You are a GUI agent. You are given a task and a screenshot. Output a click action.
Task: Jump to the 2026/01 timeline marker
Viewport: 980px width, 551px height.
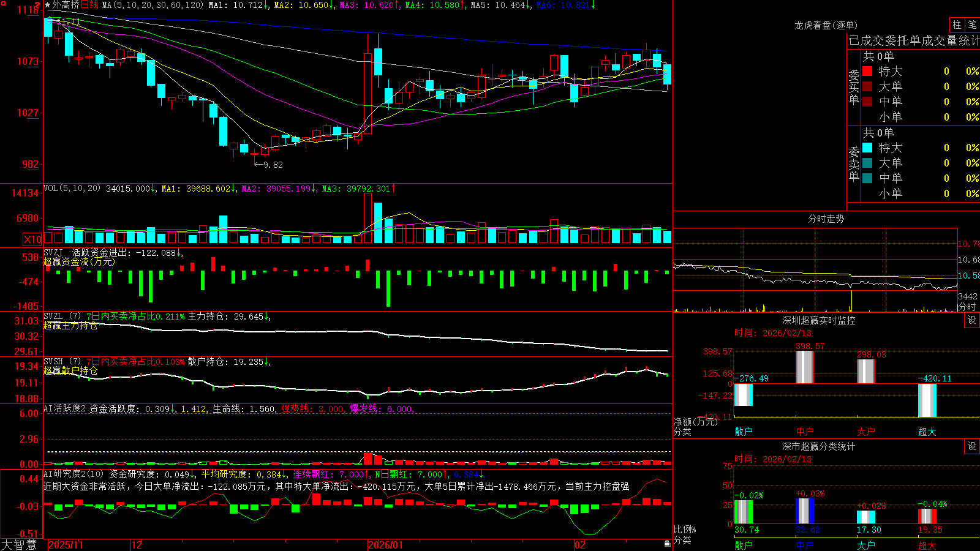tap(386, 545)
